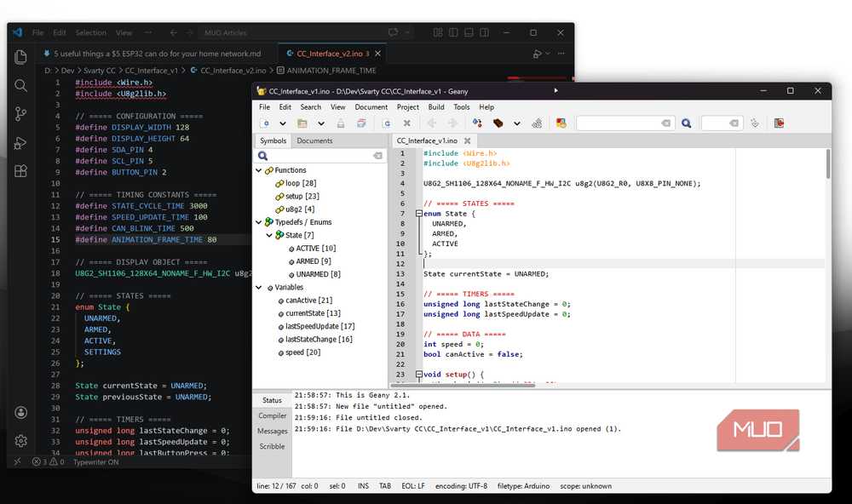
Task: Open Geany's Document menu
Action: pos(371,107)
